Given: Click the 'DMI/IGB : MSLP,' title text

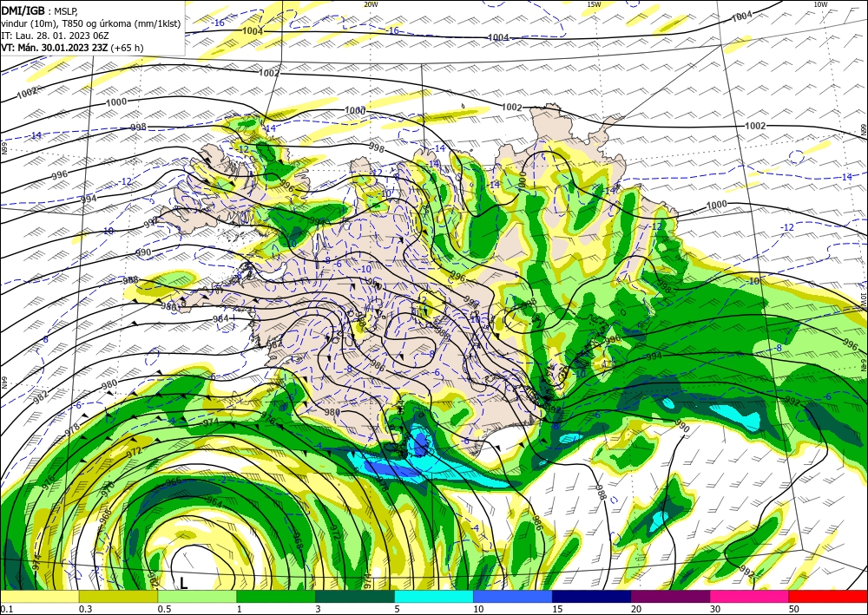Looking at the screenshot, I should [x=40, y=10].
